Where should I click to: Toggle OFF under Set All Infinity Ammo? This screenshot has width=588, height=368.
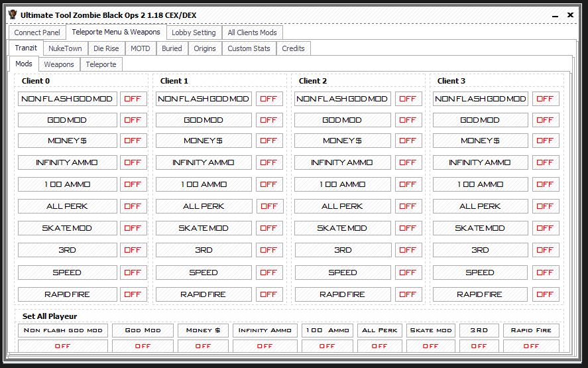265,346
